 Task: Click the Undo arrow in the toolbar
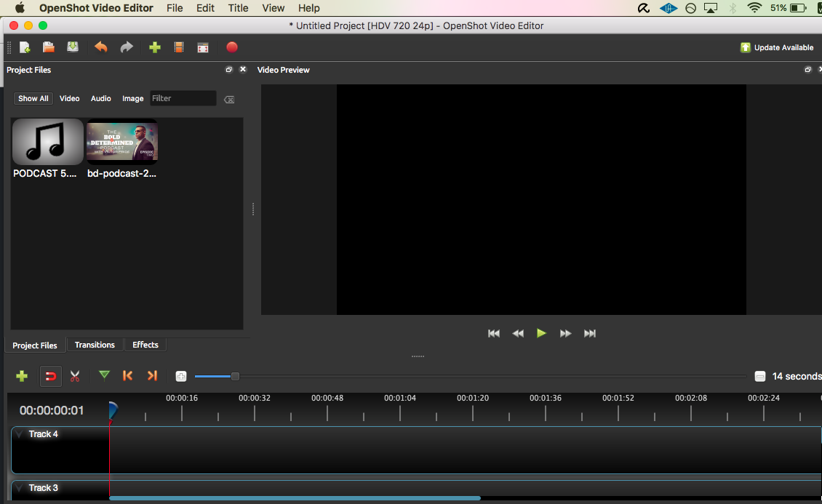(101, 47)
